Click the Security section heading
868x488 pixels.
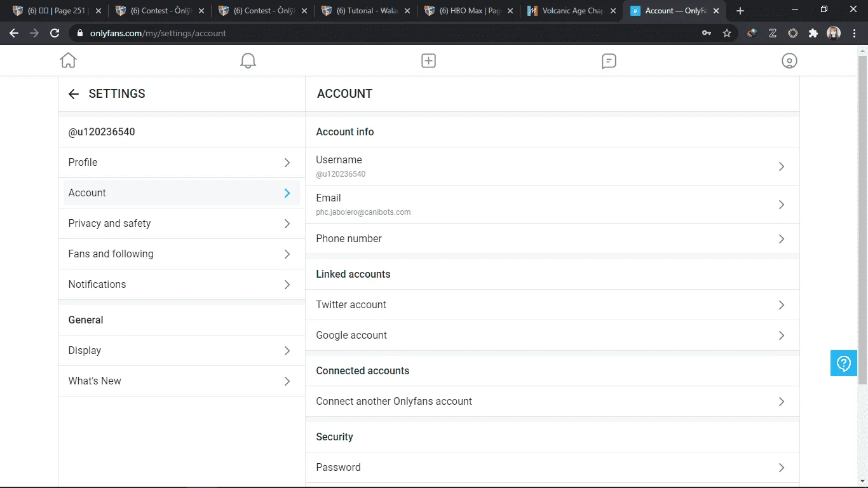[x=334, y=437]
